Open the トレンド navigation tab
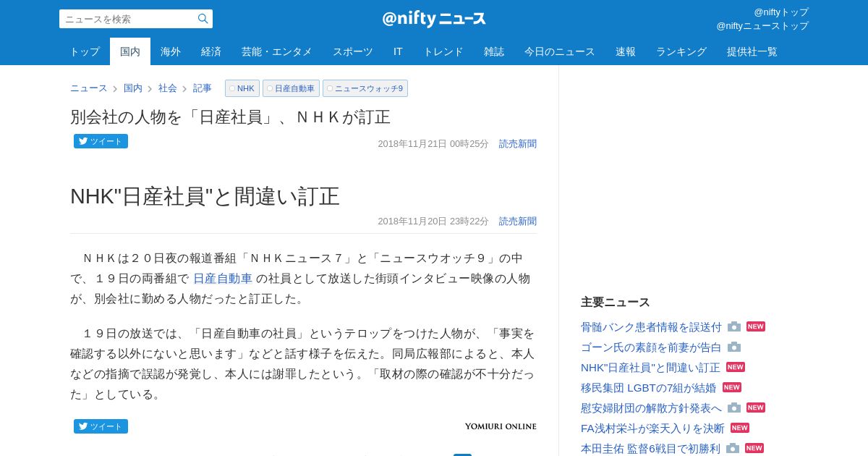 pyautogui.click(x=443, y=51)
